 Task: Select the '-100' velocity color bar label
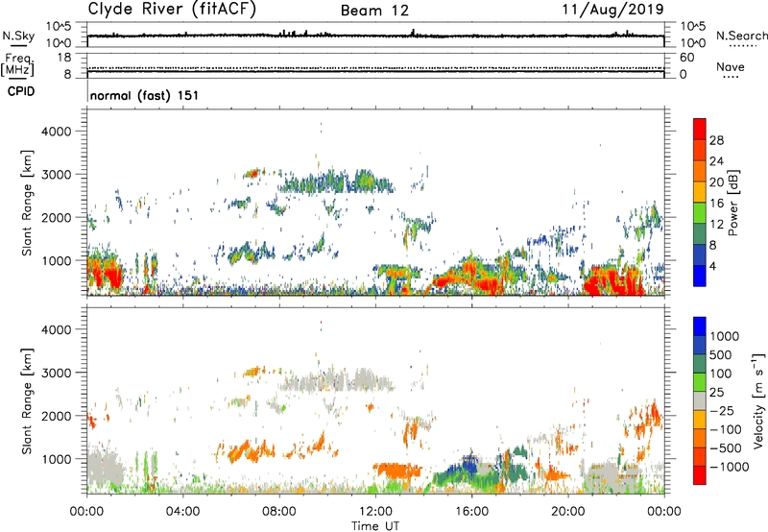[725, 429]
